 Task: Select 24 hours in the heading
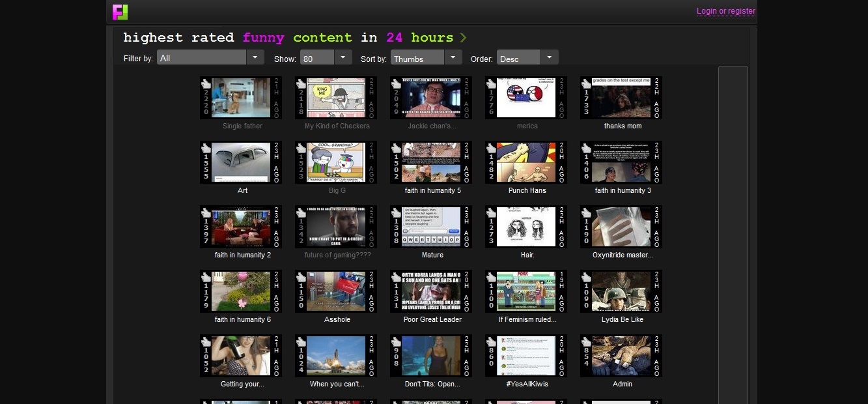click(x=419, y=38)
